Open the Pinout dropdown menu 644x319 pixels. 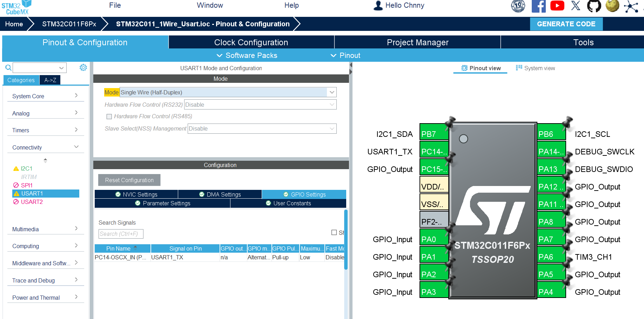pos(346,55)
